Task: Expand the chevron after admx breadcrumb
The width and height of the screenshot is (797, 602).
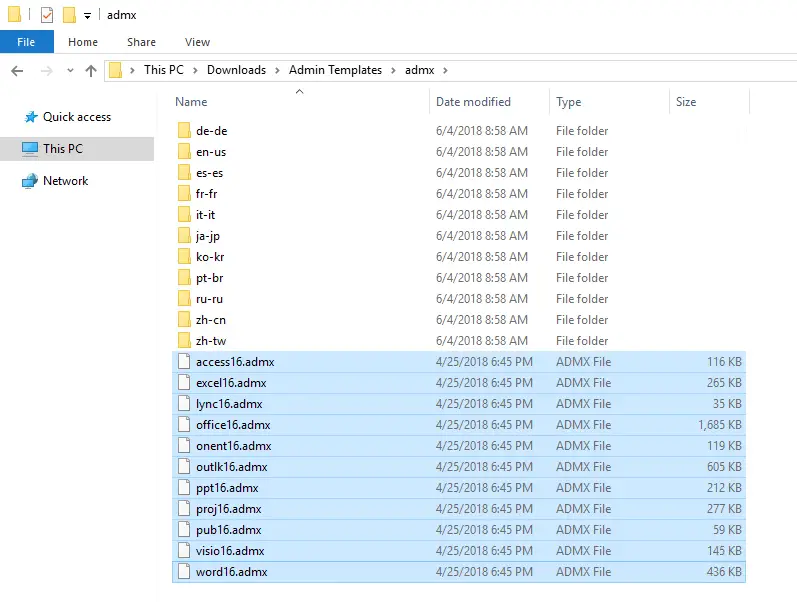Action: coord(445,70)
